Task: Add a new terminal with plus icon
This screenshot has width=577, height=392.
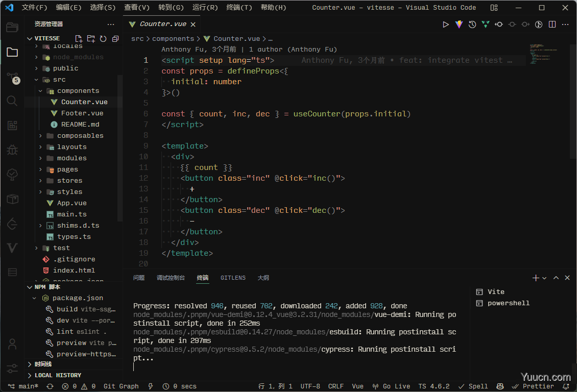Action: click(536, 278)
